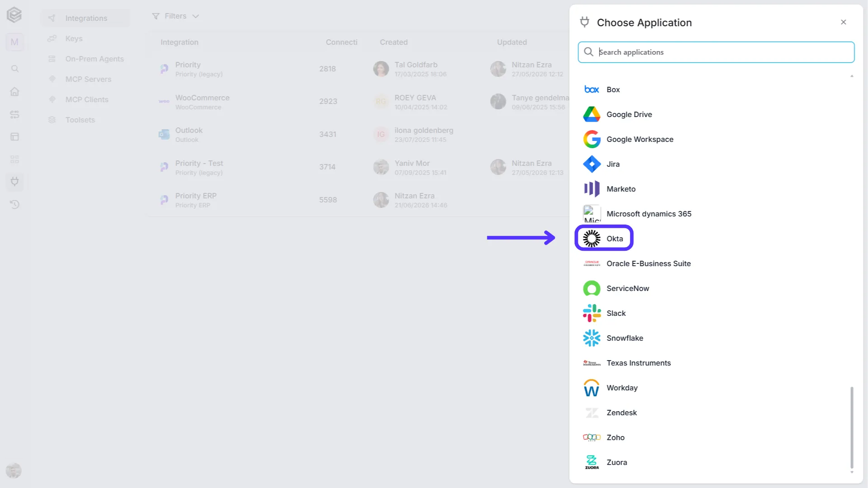Select Oracle E-Business Suite application
The width and height of the screenshot is (868, 488).
[x=716, y=263]
